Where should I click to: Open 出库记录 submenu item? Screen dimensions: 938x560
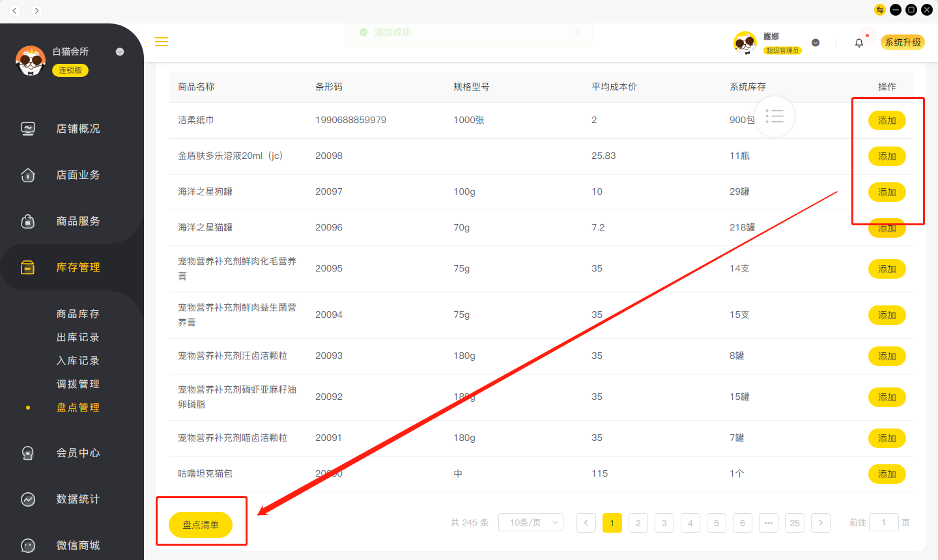78,337
